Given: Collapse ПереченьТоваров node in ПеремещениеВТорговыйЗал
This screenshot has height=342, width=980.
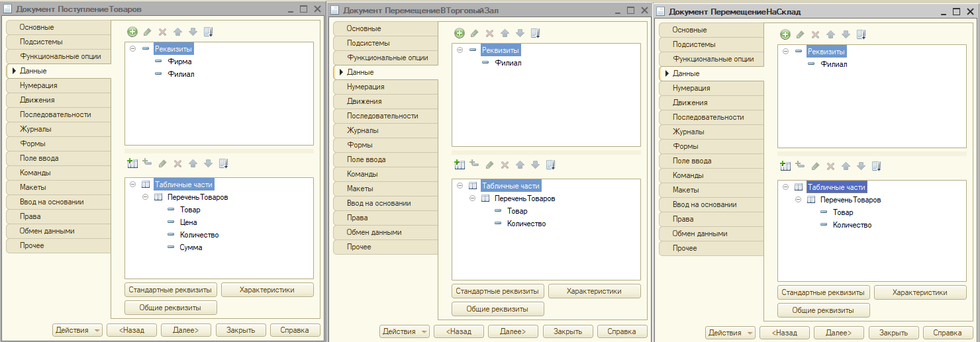Looking at the screenshot, I should [x=472, y=198].
